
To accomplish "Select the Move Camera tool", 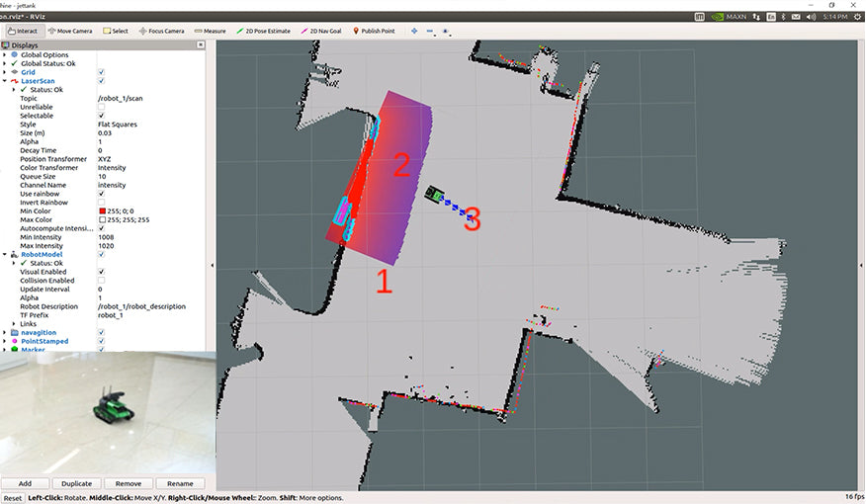I will pyautogui.click(x=70, y=31).
